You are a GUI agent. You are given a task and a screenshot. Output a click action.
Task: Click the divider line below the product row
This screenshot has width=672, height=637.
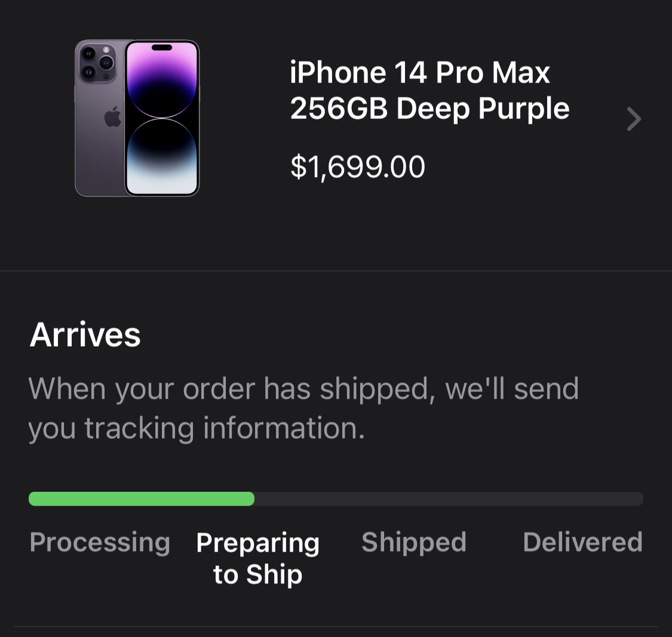coord(336,271)
